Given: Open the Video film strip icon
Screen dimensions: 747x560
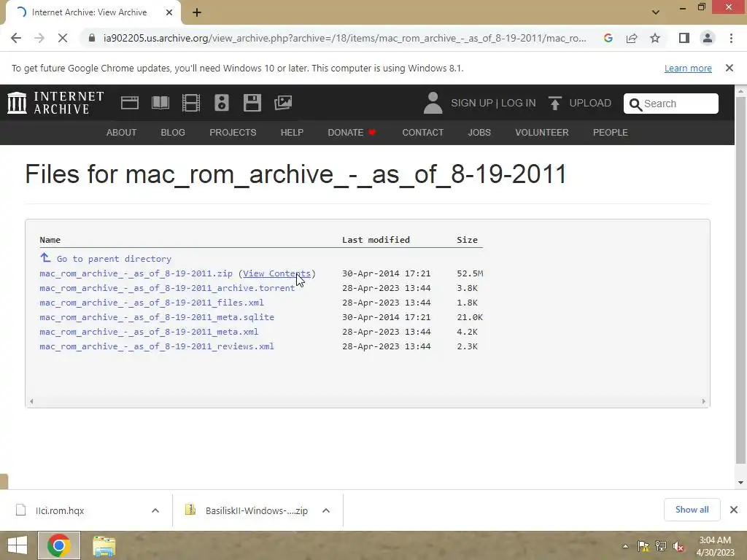Looking at the screenshot, I should (191, 103).
